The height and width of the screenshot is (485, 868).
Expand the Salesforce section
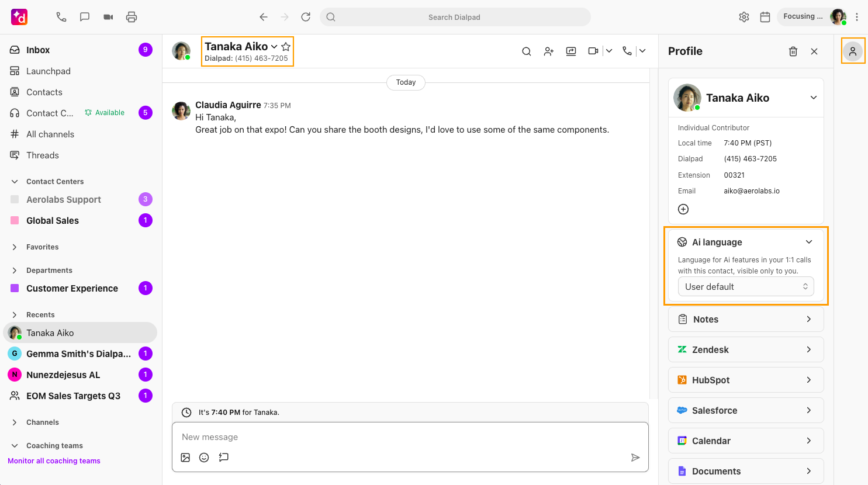pyautogui.click(x=746, y=410)
